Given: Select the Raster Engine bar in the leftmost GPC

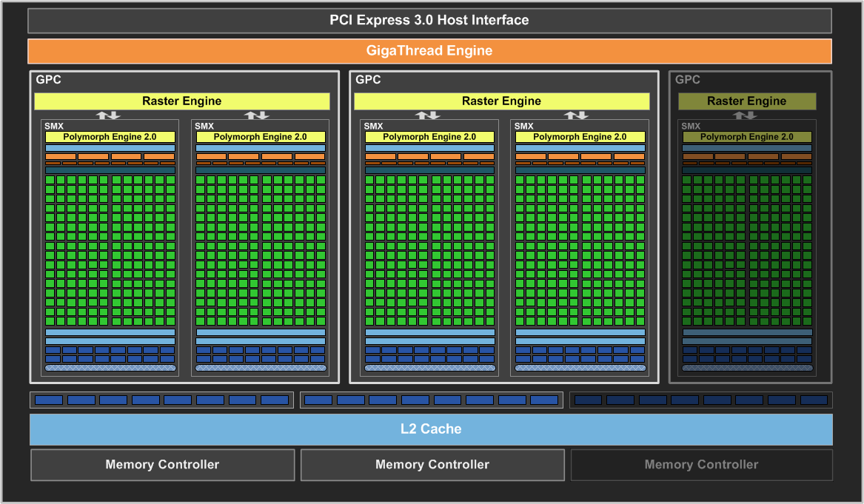Looking at the screenshot, I should point(182,101).
